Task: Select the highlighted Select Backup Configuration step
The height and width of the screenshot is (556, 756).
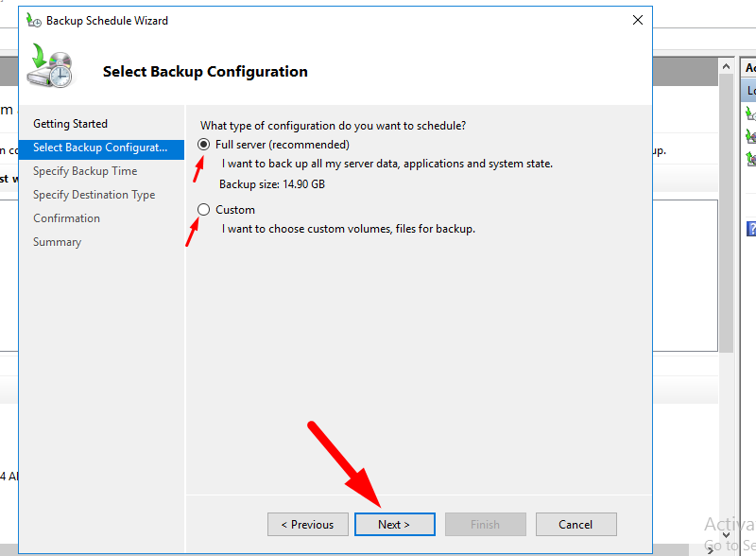Action: point(100,148)
